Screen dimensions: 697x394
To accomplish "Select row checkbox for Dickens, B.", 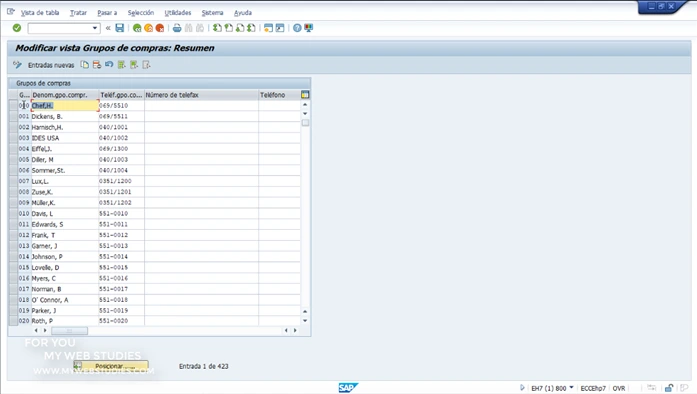I will click(x=13, y=117).
